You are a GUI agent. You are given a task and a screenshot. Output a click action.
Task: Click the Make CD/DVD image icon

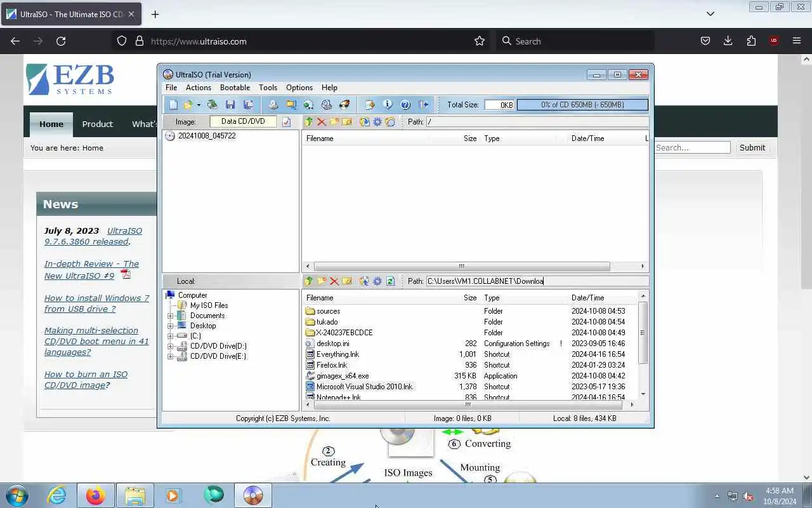(273, 105)
